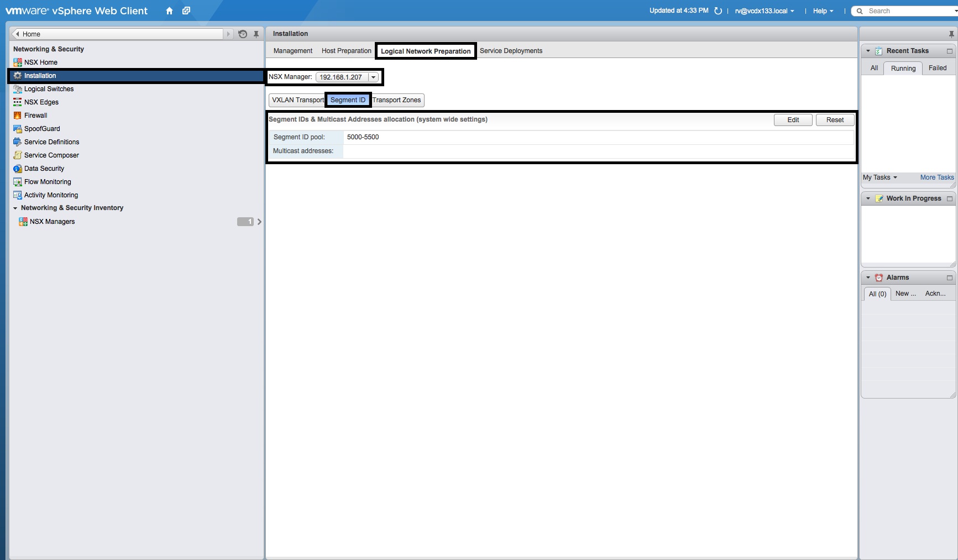Open the history icon in navigator

[242, 34]
